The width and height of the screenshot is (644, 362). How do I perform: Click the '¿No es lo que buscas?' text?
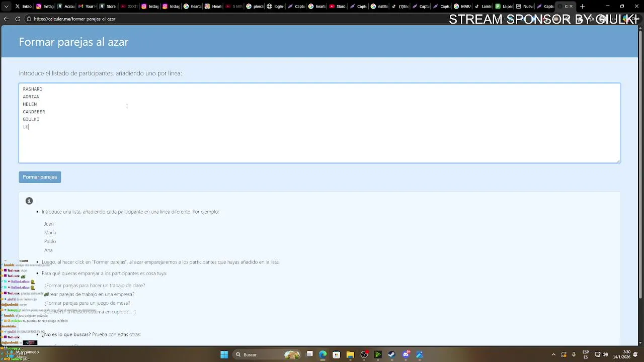point(66,334)
